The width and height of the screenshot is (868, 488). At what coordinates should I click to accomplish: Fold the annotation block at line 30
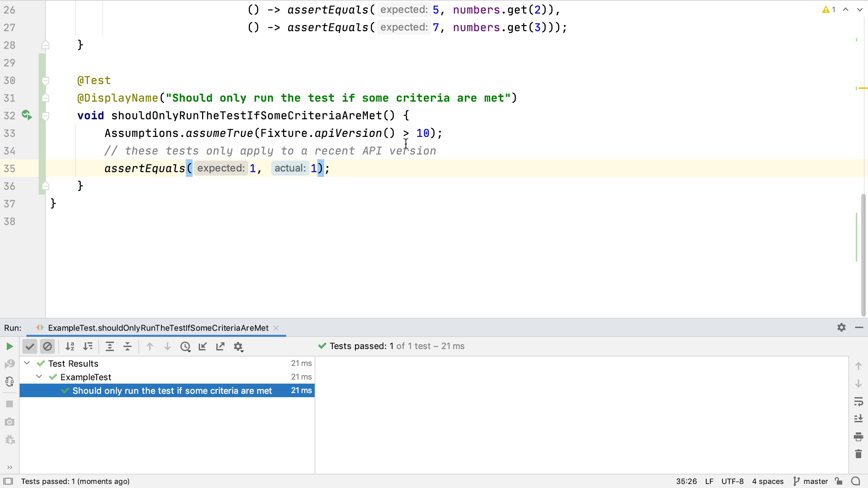coord(45,81)
